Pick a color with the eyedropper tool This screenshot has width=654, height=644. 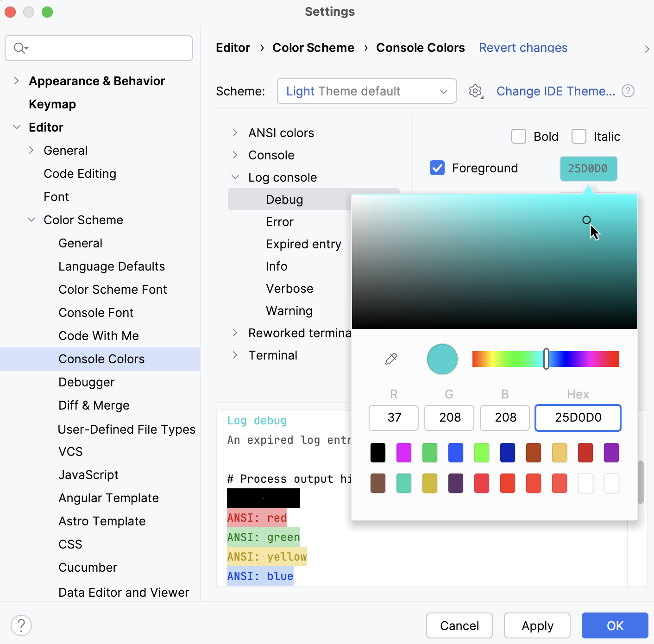pyautogui.click(x=391, y=359)
